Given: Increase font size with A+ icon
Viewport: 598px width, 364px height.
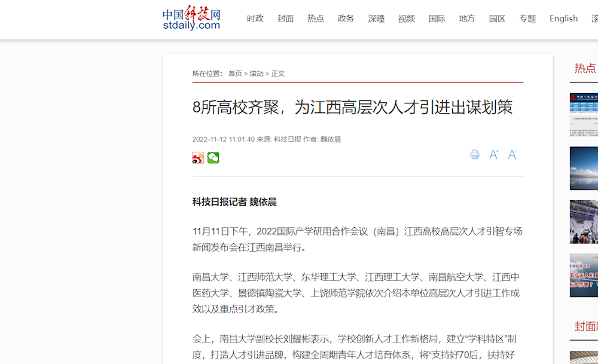Looking at the screenshot, I should click(494, 155).
